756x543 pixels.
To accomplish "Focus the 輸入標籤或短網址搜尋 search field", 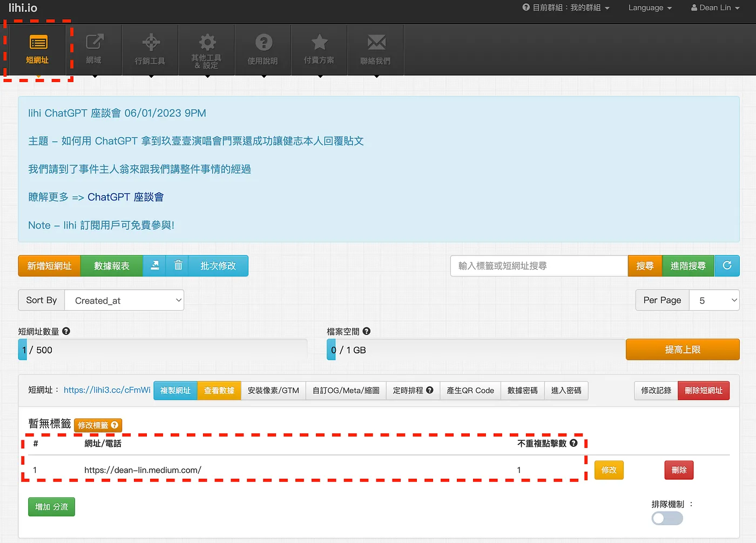I will [x=539, y=266].
